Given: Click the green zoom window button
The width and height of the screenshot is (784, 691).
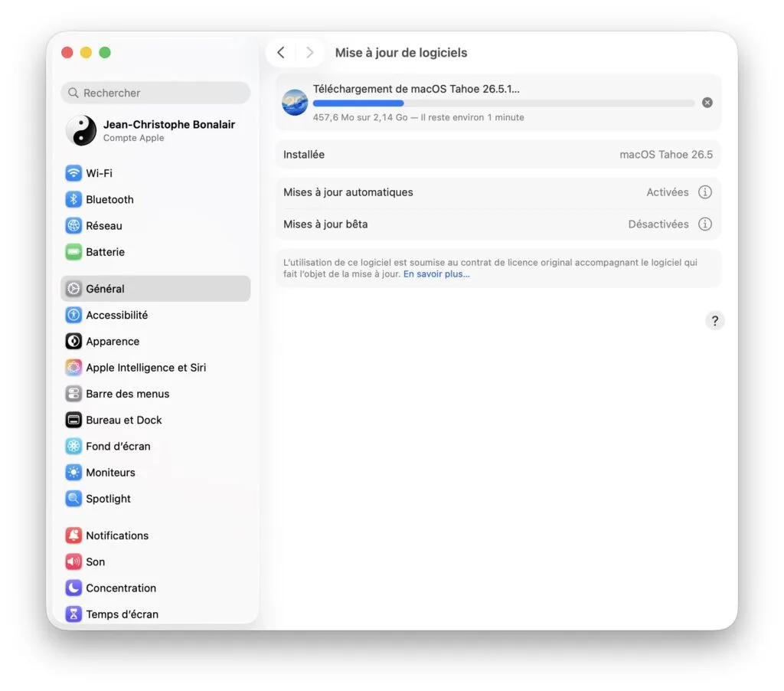Looking at the screenshot, I should 105,53.
